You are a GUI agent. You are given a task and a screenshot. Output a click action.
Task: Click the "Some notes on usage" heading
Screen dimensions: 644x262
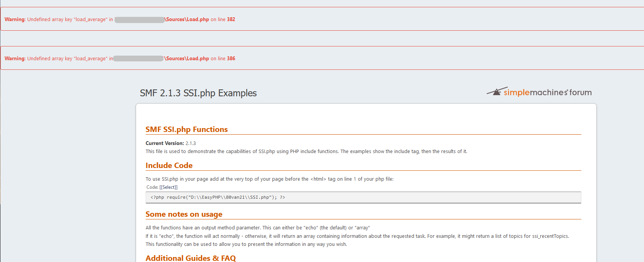tap(184, 214)
